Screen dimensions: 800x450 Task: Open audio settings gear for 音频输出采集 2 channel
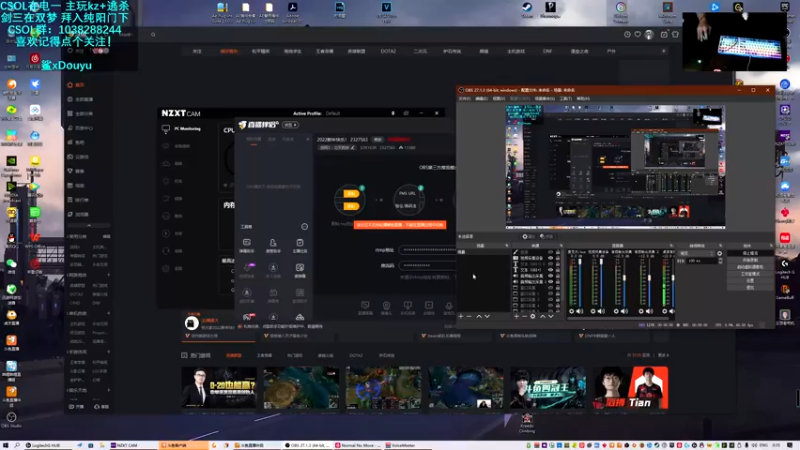(x=641, y=311)
